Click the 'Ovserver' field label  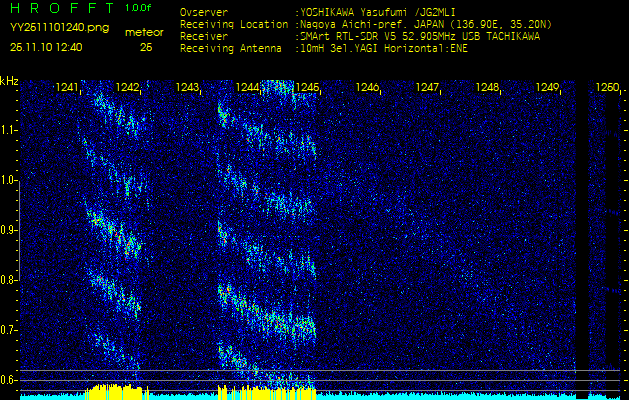tap(204, 12)
